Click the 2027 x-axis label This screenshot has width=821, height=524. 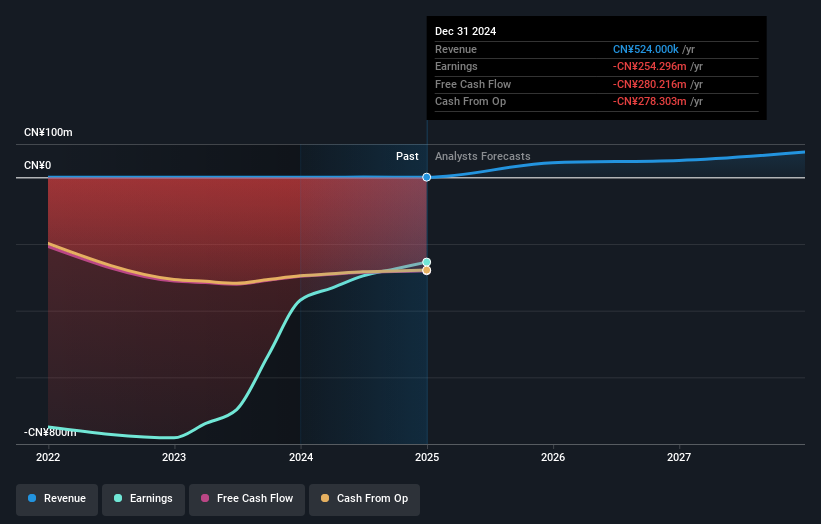[x=679, y=458]
